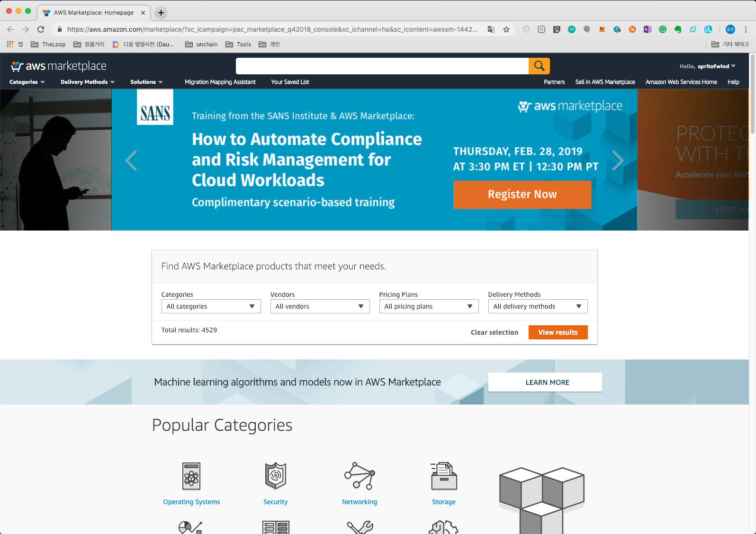Open Migration Mapping Assistant

click(x=220, y=82)
